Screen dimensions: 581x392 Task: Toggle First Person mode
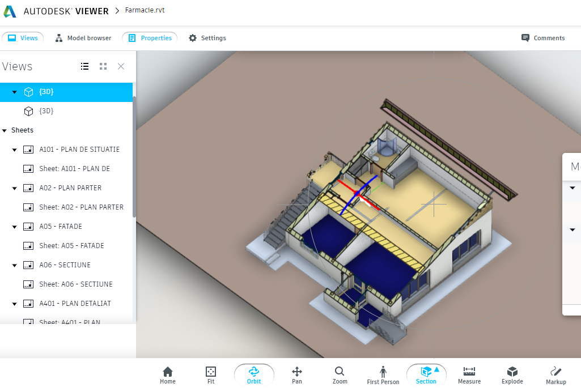click(383, 374)
